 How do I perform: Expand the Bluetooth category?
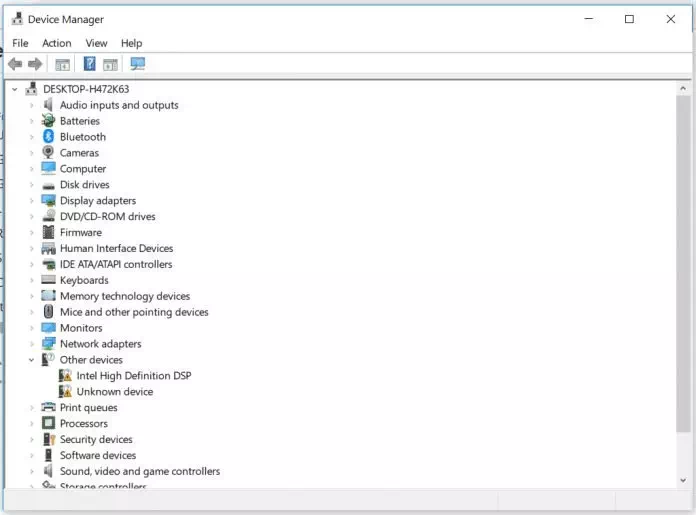click(x=32, y=137)
